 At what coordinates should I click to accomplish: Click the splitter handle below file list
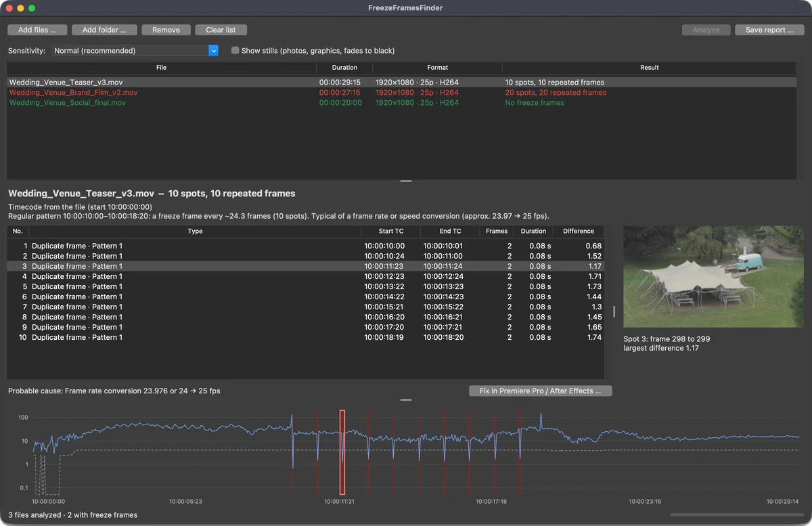pyautogui.click(x=406, y=181)
